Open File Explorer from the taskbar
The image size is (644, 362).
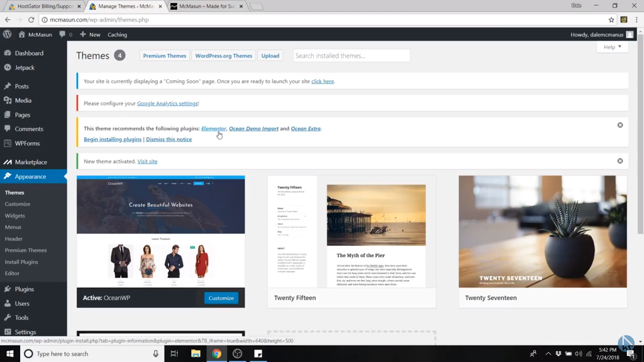pyautogui.click(x=196, y=354)
